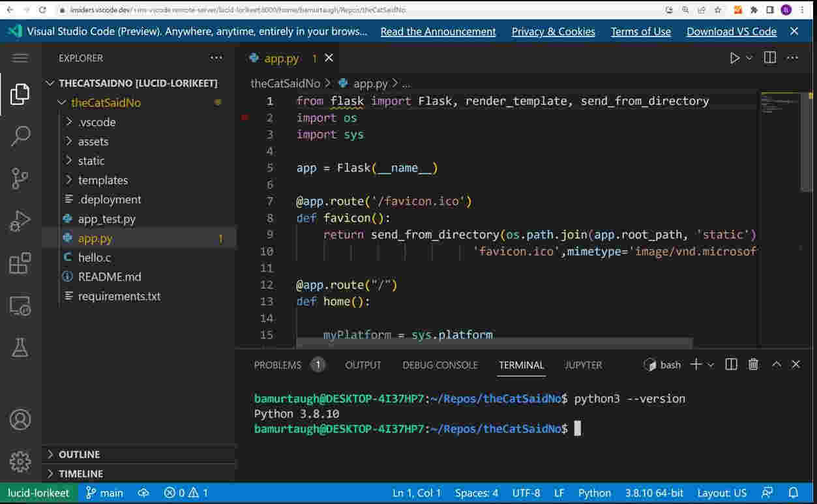
Task: Open run options dropdown next to play
Action: tap(749, 58)
